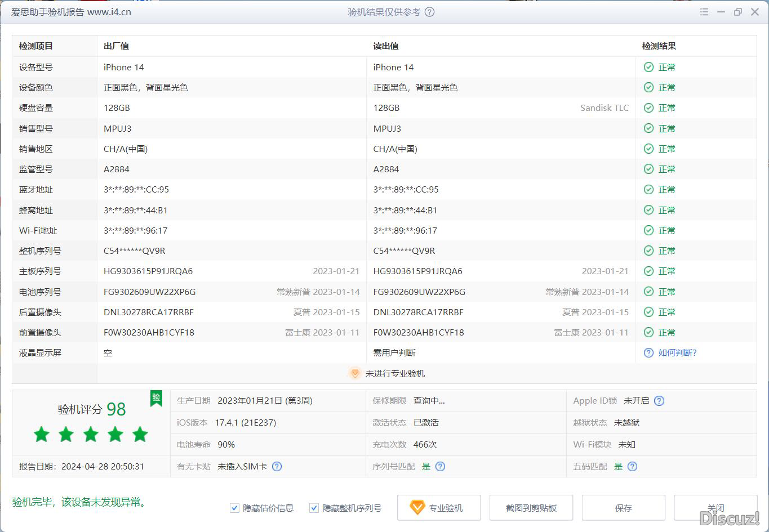Click the 出厂值 column header
The width and height of the screenshot is (769, 532).
pos(116,46)
